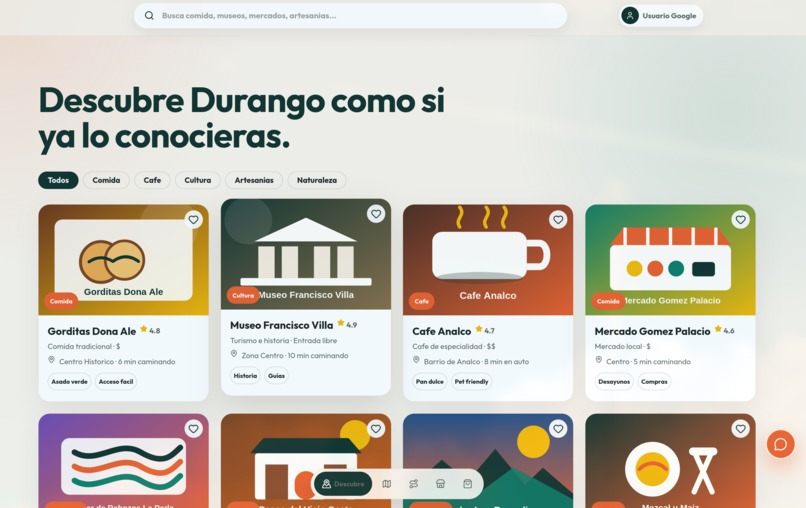The width and height of the screenshot is (806, 508).
Task: Toggle heart on the Mezcal y Maiz card
Action: click(x=740, y=428)
